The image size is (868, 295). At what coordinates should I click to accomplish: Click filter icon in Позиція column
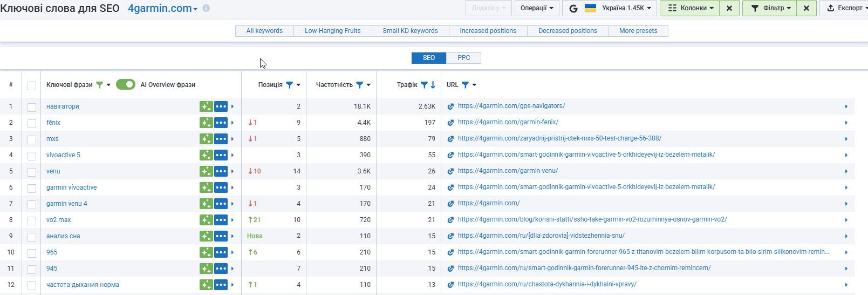point(289,85)
